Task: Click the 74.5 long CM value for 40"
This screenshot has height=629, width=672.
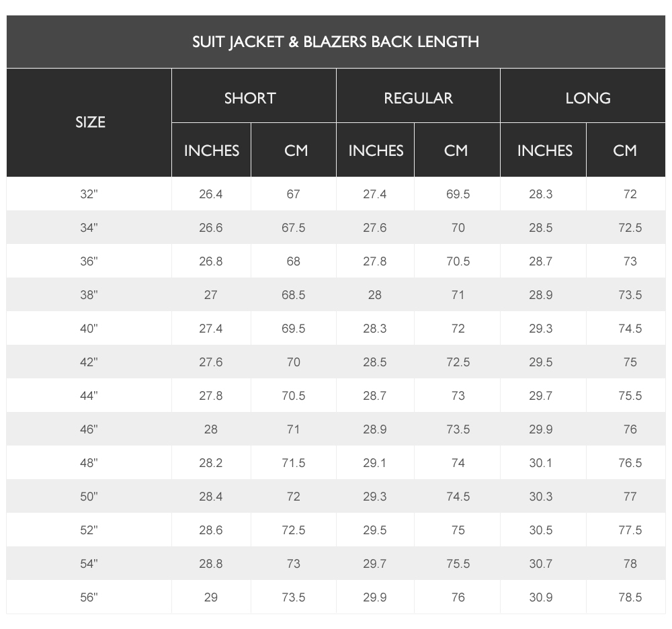Action: [630, 329]
